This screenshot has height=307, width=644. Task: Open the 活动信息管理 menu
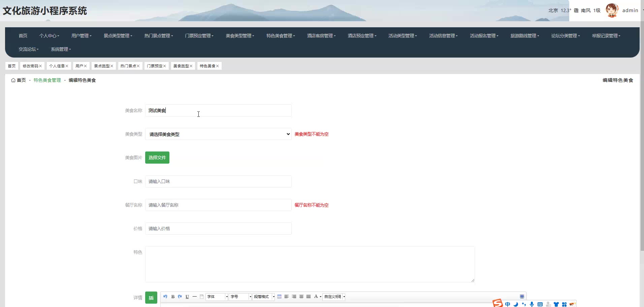(443, 36)
